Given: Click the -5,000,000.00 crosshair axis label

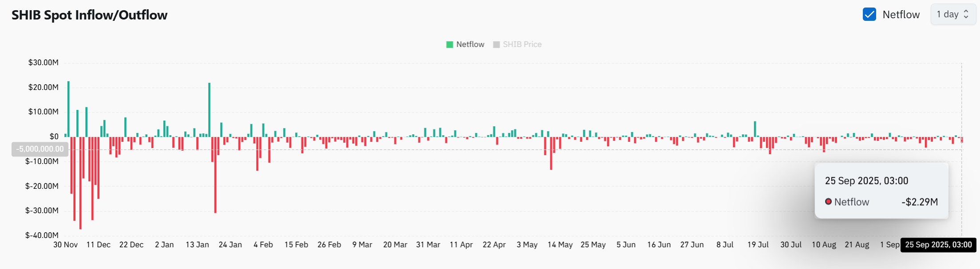Looking at the screenshot, I should (40, 149).
